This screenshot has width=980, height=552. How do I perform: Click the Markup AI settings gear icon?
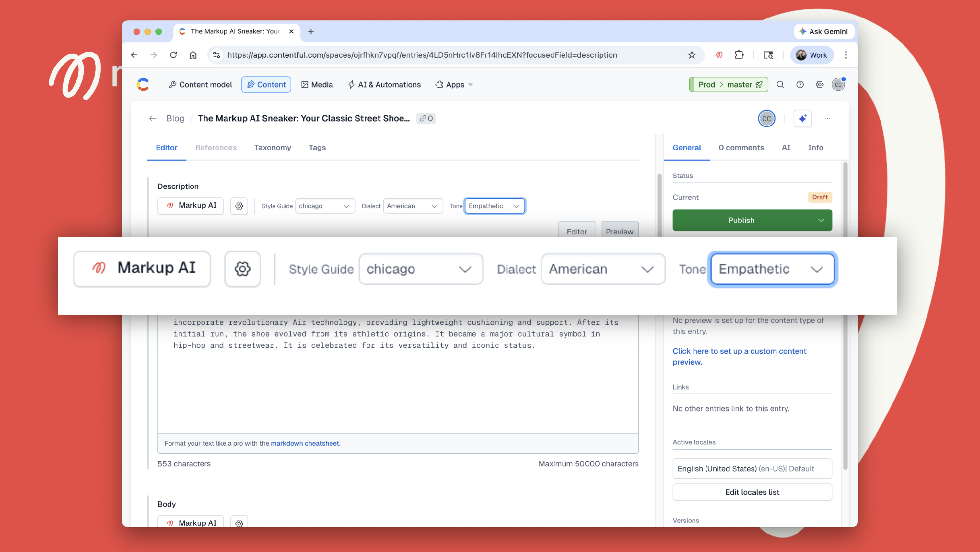tap(239, 206)
